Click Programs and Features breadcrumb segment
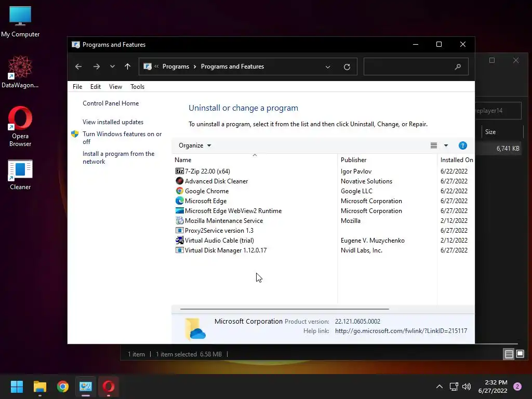The width and height of the screenshot is (532, 399). pyautogui.click(x=232, y=66)
